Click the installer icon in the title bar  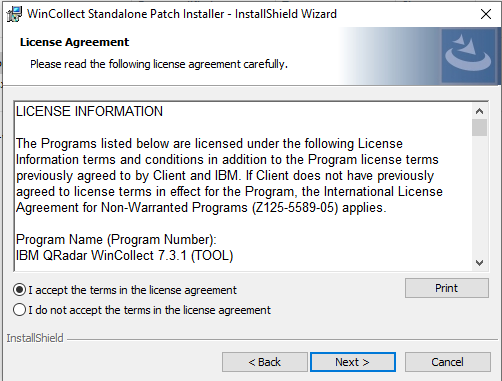14,14
